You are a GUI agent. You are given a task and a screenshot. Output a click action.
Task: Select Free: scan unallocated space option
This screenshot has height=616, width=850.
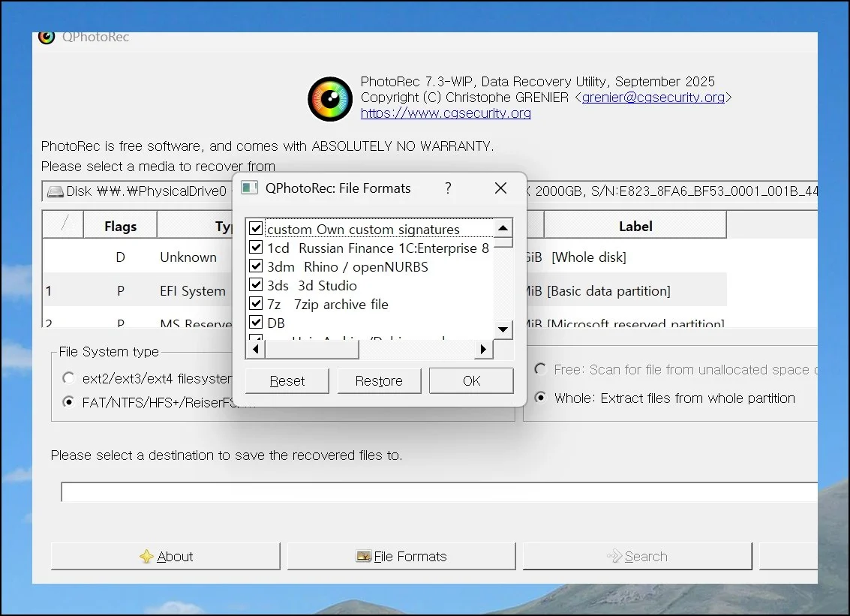coord(540,369)
